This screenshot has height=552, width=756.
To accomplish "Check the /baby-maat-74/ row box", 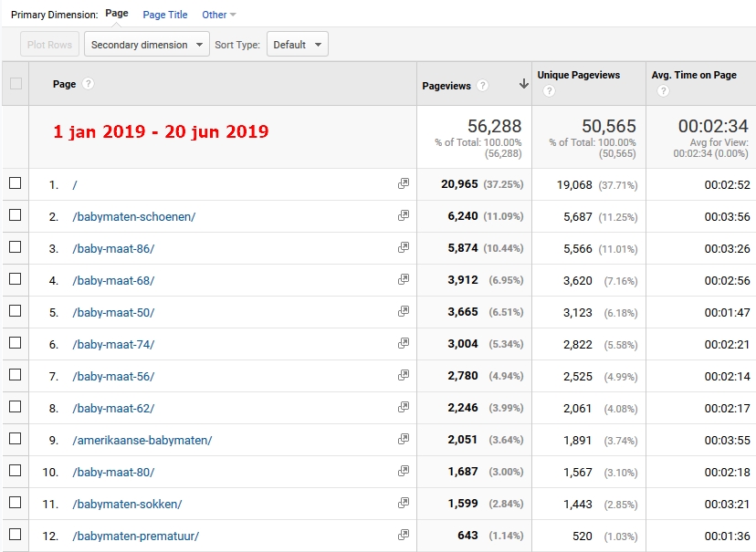I will (16, 342).
